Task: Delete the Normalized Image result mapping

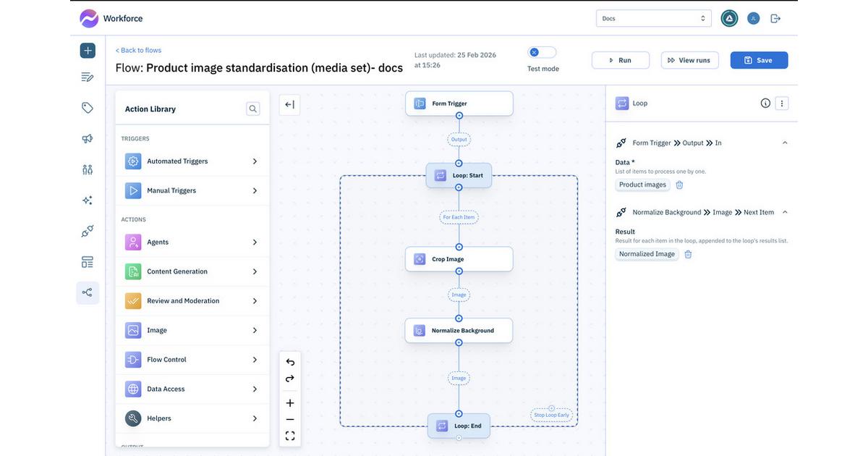Action: 688,254
